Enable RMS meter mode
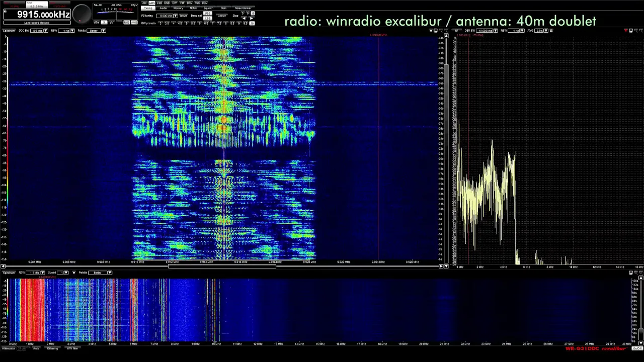The image size is (644, 362). (x=127, y=23)
